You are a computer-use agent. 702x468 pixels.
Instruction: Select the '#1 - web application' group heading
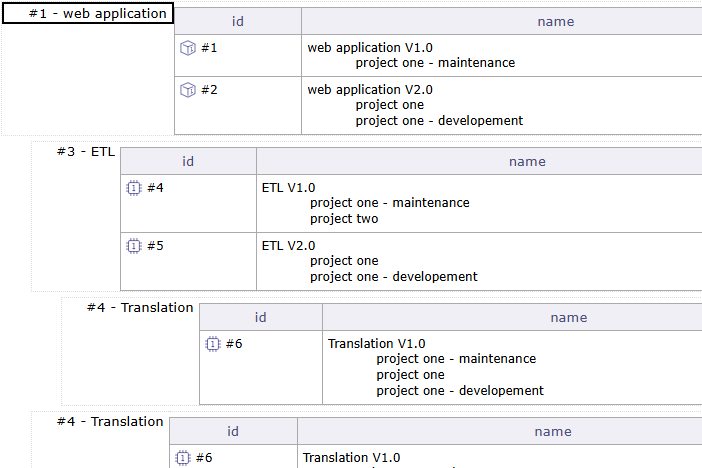click(x=87, y=14)
